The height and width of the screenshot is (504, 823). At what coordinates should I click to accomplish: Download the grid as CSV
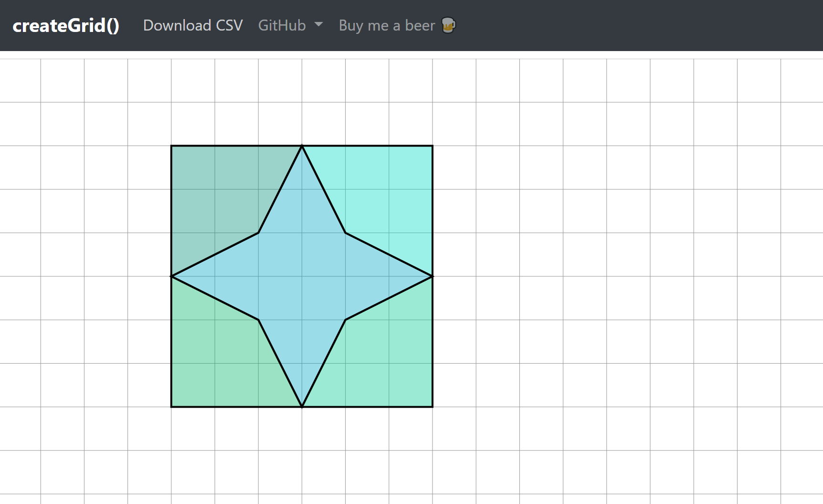tap(193, 25)
